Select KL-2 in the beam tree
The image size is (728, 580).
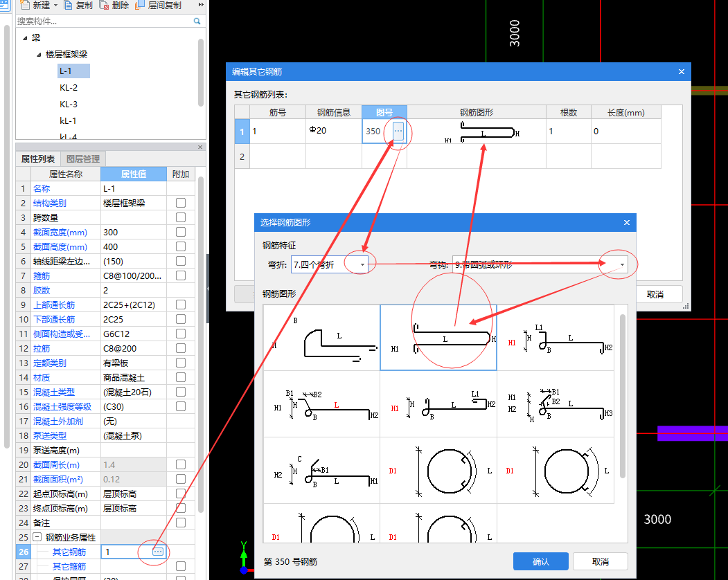(x=69, y=88)
